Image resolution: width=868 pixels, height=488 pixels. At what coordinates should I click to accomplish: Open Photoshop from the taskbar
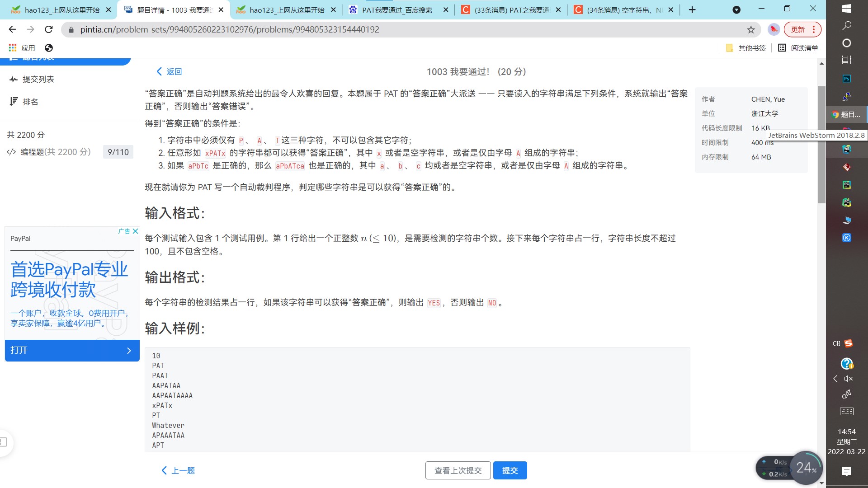coord(846,79)
